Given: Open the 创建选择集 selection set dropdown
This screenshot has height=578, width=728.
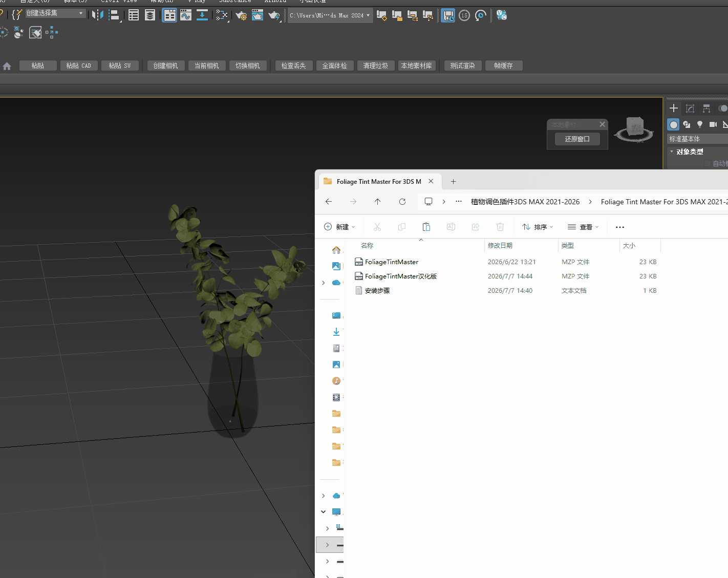Looking at the screenshot, I should (x=55, y=13).
